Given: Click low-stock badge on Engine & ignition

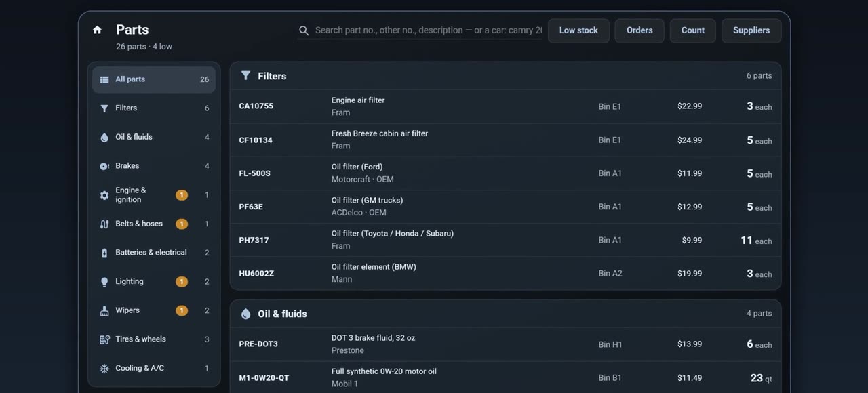Looking at the screenshot, I should [x=182, y=195].
